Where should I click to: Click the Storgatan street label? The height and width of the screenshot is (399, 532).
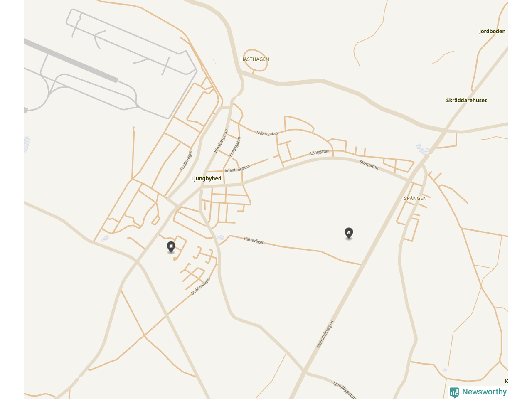coord(369,165)
